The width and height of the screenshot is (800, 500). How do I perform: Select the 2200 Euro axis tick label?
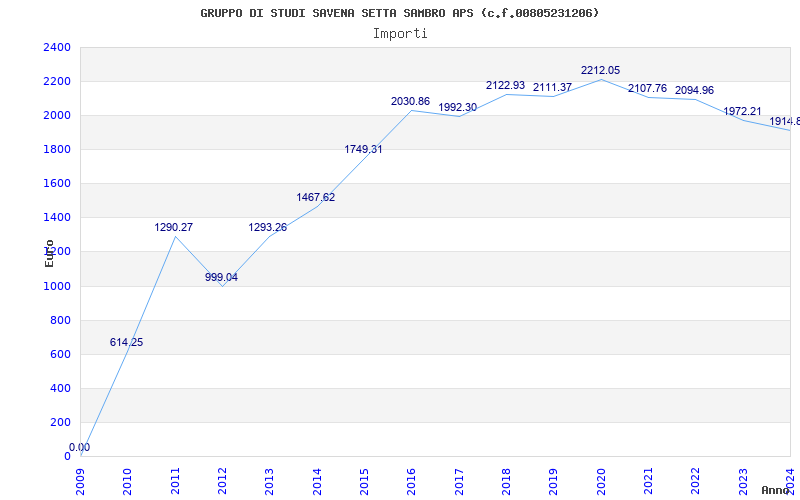coord(57,82)
